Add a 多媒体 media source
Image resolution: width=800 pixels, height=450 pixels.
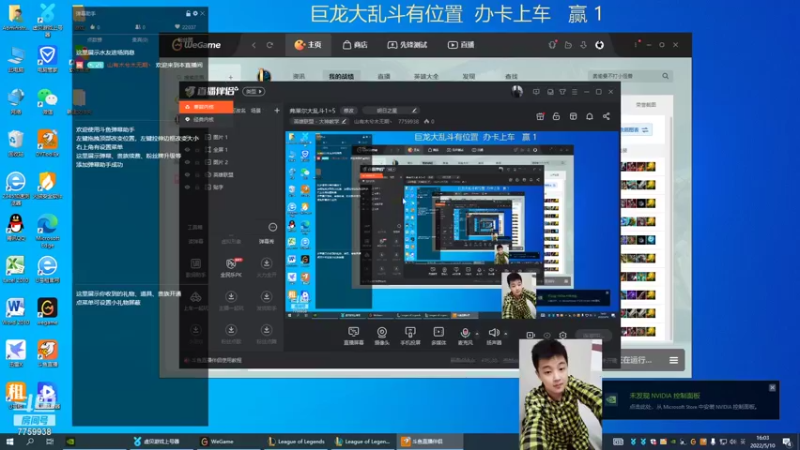(439, 336)
